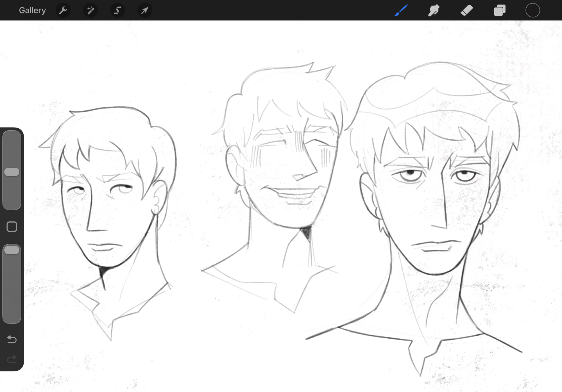The height and width of the screenshot is (392, 562).
Task: Click the brush opacity slider handle
Action: tap(12, 250)
